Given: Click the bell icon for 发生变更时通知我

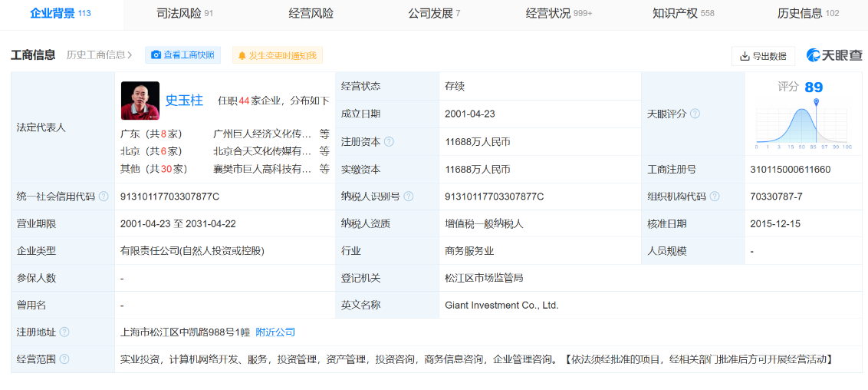Looking at the screenshot, I should tap(242, 55).
